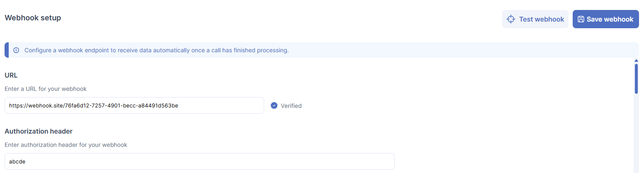
Task: Click the 'Enter authorization header' helper text
Action: [x=66, y=145]
